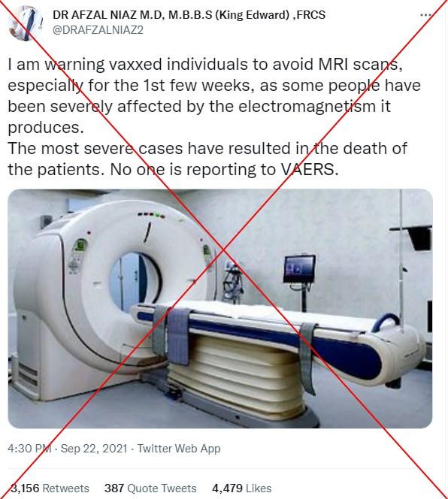Open the Twitter Web App source link
The height and width of the screenshot is (499, 448).
coord(179,449)
